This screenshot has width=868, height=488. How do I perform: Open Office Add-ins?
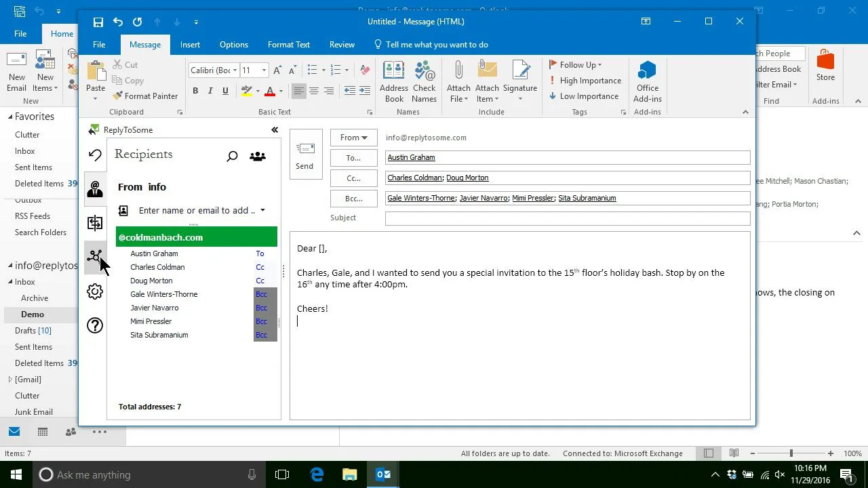click(648, 81)
